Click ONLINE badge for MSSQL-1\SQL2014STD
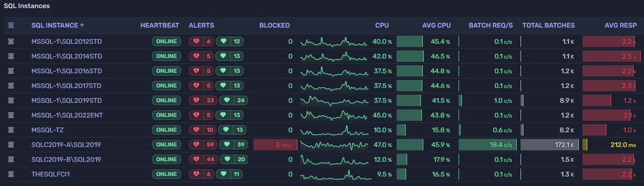 166,56
